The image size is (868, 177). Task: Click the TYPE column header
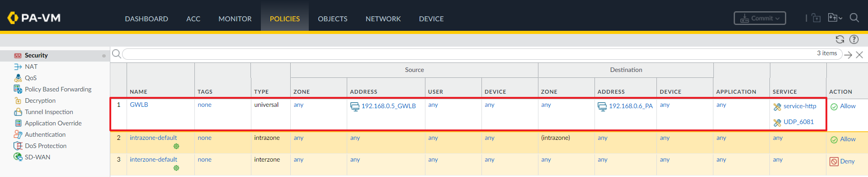tap(261, 91)
